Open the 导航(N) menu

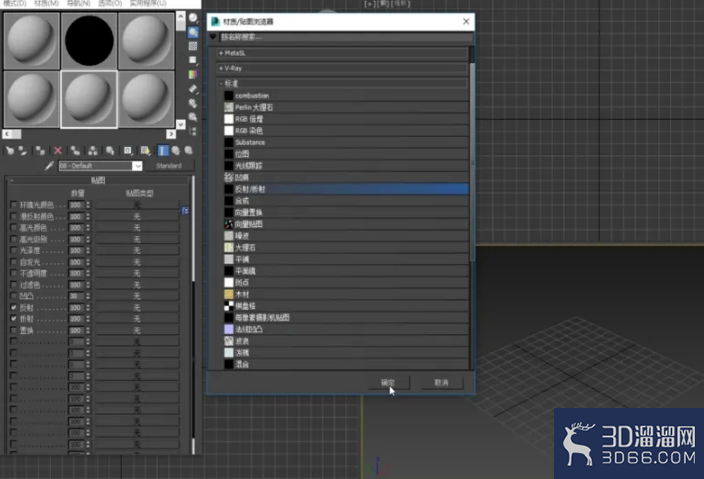pos(79,3)
